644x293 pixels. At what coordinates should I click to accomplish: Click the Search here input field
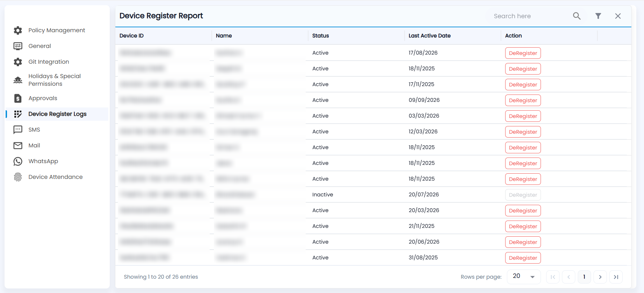pyautogui.click(x=529, y=16)
